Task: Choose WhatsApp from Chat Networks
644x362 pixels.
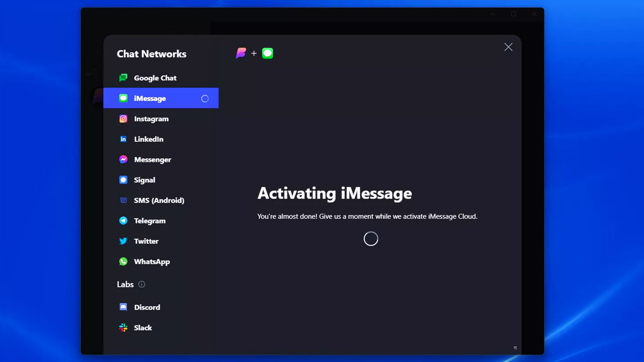Action: (x=152, y=261)
